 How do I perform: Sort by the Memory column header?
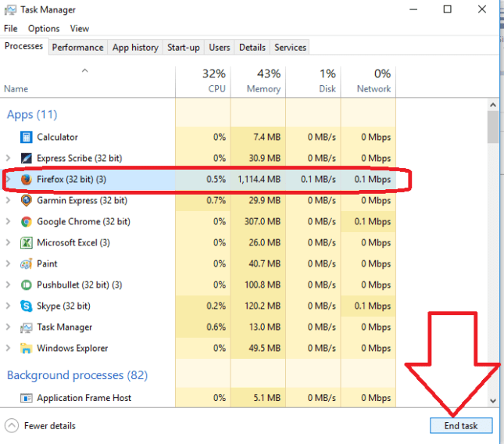[258, 81]
